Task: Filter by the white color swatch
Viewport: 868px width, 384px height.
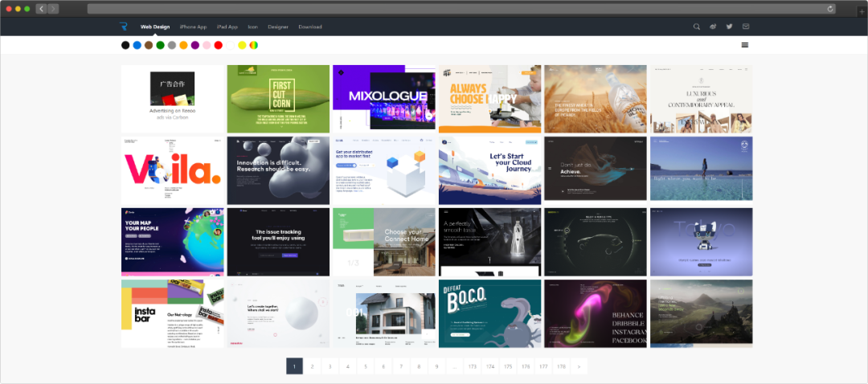Action: tap(231, 45)
